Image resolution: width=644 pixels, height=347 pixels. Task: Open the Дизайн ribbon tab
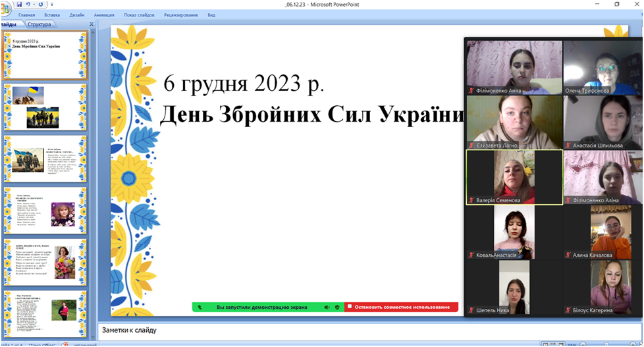pos(76,14)
